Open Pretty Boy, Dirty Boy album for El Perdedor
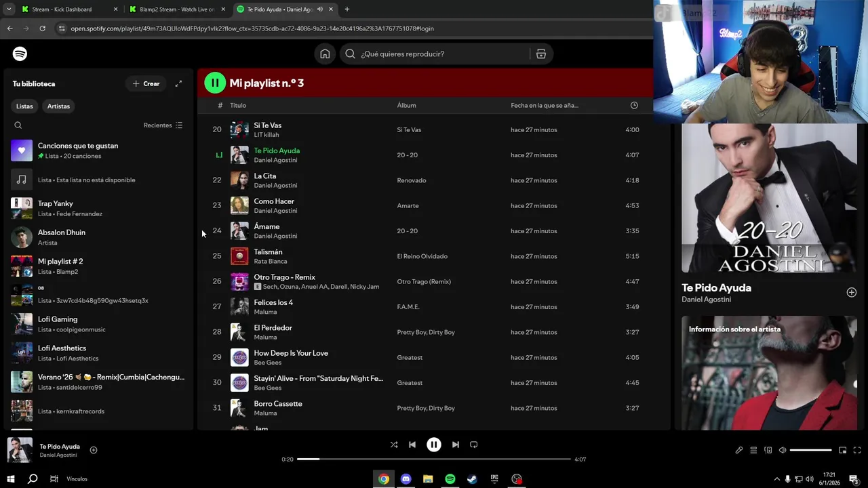The height and width of the screenshot is (488, 868). [426, 332]
